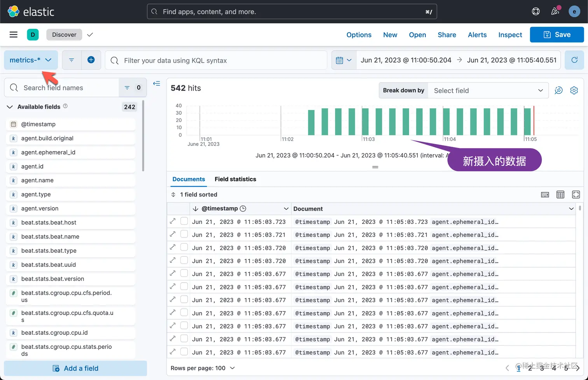Click the Add a field button
The width and height of the screenshot is (588, 380).
pyautogui.click(x=75, y=368)
